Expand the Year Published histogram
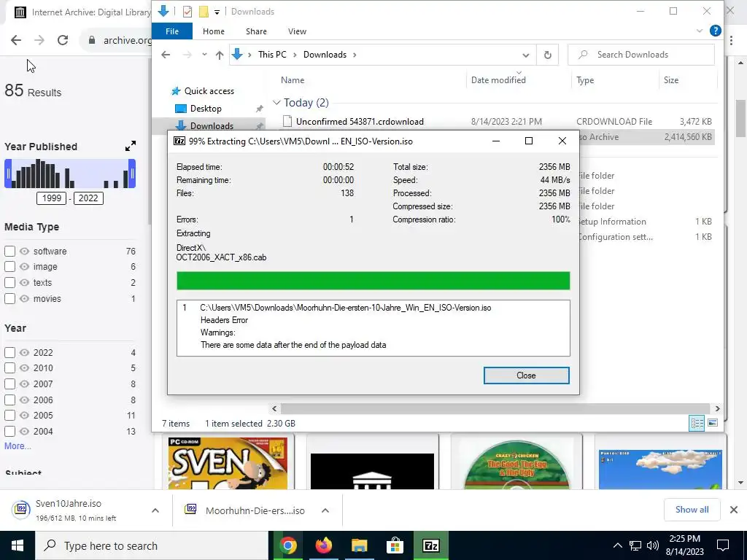This screenshot has height=560, width=747. tap(131, 146)
